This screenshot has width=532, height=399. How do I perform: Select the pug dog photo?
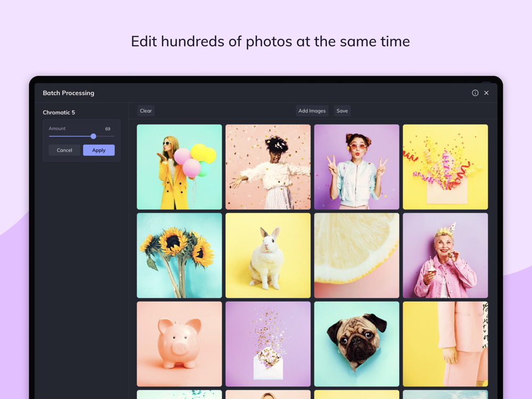point(356,344)
